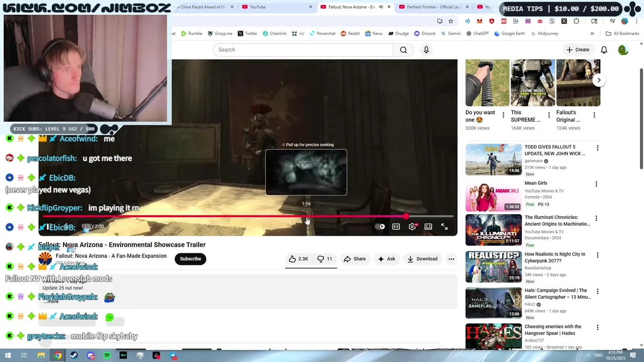This screenshot has width=644, height=362.
Task: Bookmark this page with the star
Action: [x=451, y=21]
